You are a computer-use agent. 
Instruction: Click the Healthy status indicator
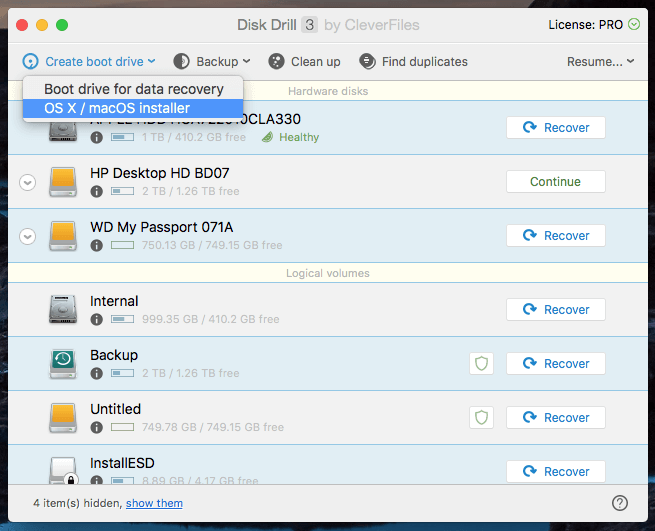290,137
